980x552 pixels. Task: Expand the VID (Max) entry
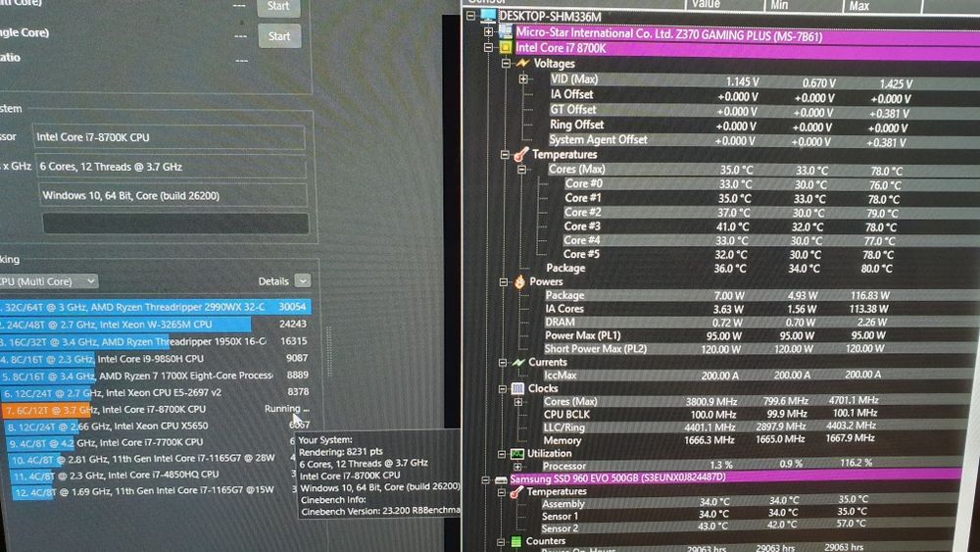[523, 78]
